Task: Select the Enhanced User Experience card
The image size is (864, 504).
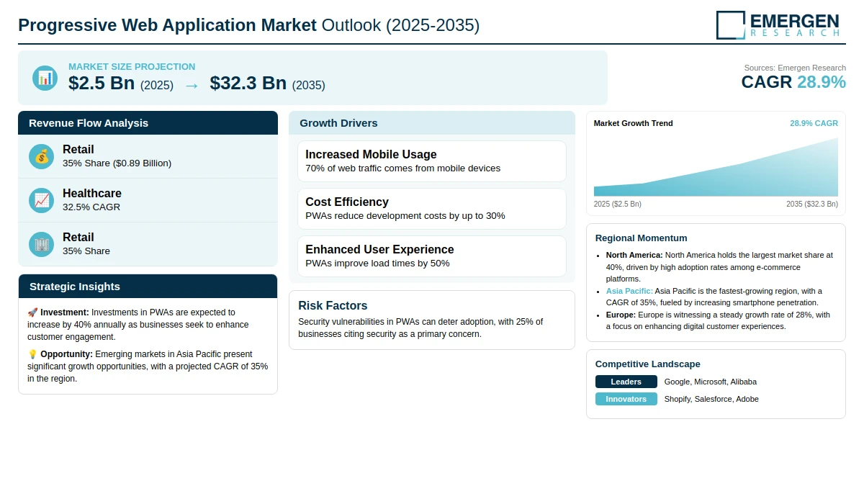Action: (432, 256)
